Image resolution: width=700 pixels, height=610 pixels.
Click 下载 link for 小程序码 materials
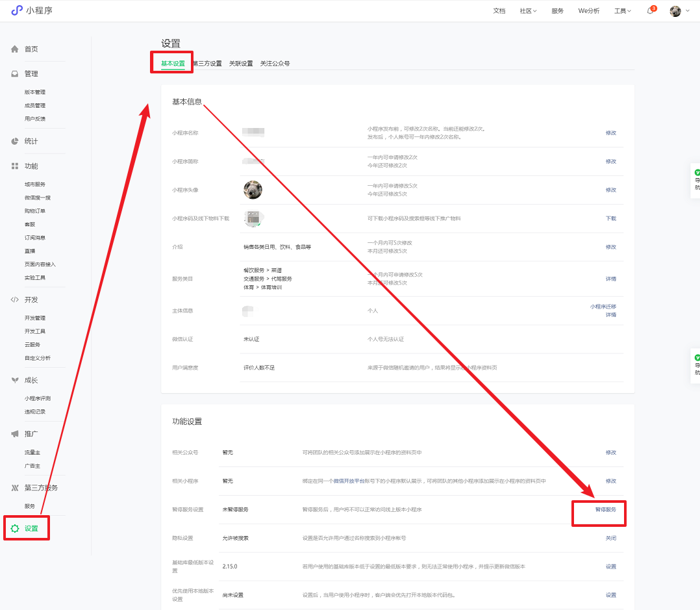pyautogui.click(x=610, y=219)
